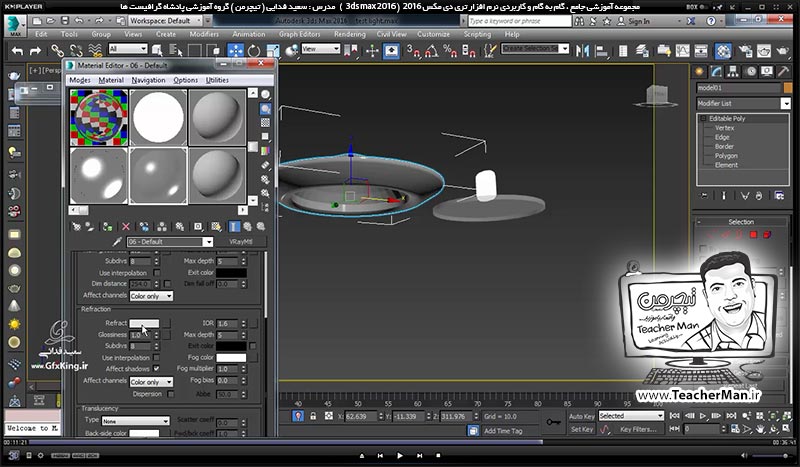Click the Key Filters button
The image size is (800, 467).
(638, 429)
